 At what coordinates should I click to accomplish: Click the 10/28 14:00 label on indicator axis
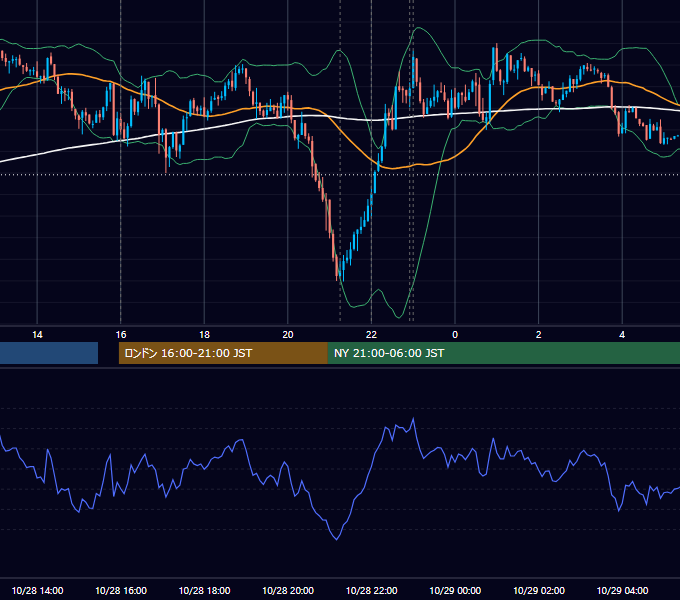(37, 590)
